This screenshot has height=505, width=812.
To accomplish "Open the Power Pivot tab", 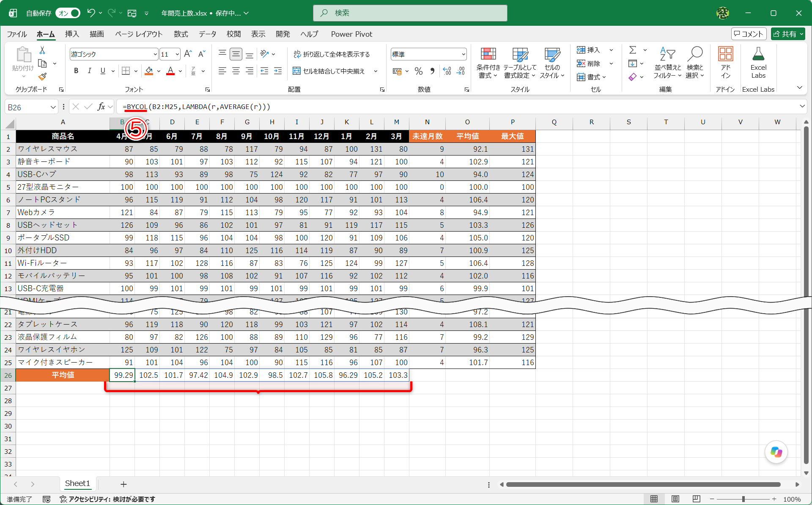I will click(351, 34).
